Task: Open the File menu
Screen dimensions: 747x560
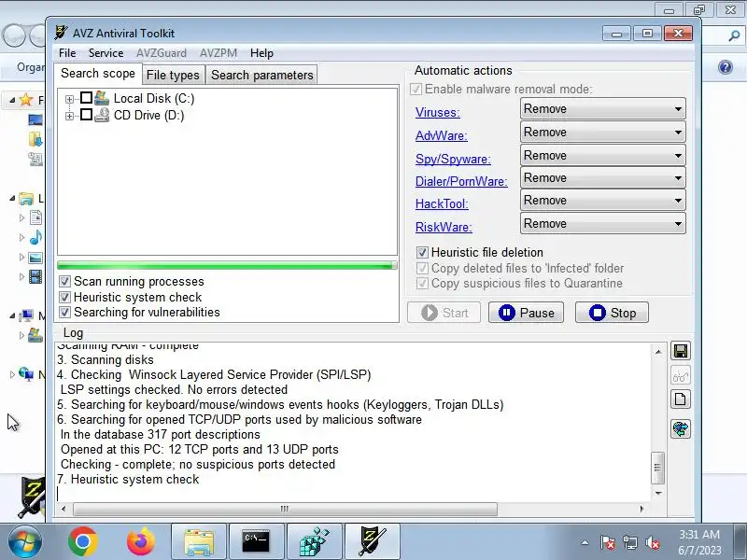Action: [x=67, y=53]
